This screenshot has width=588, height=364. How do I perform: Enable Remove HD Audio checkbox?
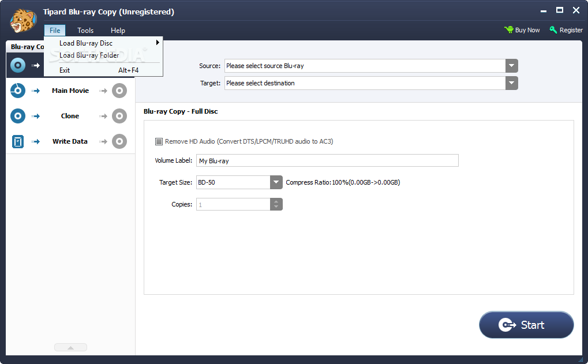(x=159, y=141)
